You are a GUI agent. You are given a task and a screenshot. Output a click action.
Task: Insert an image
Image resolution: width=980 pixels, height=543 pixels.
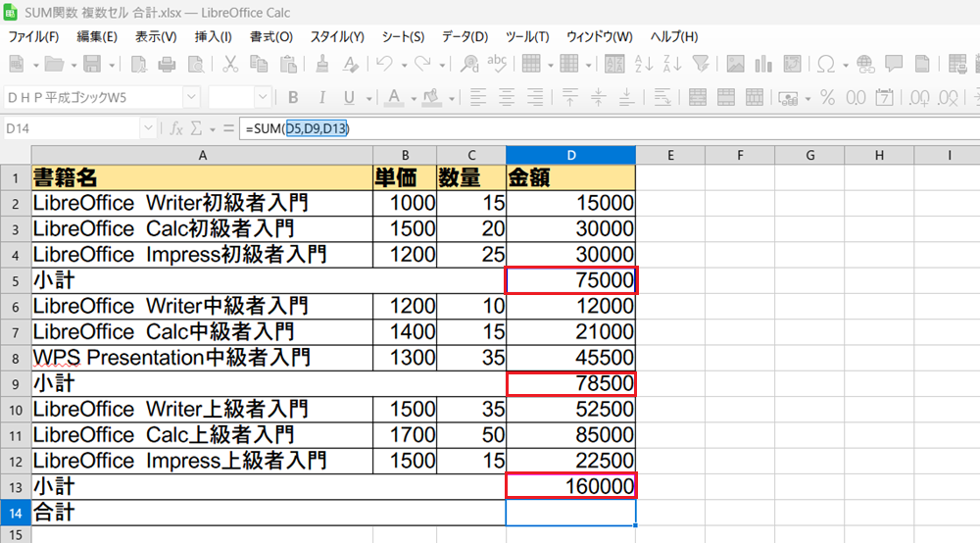[x=735, y=64]
